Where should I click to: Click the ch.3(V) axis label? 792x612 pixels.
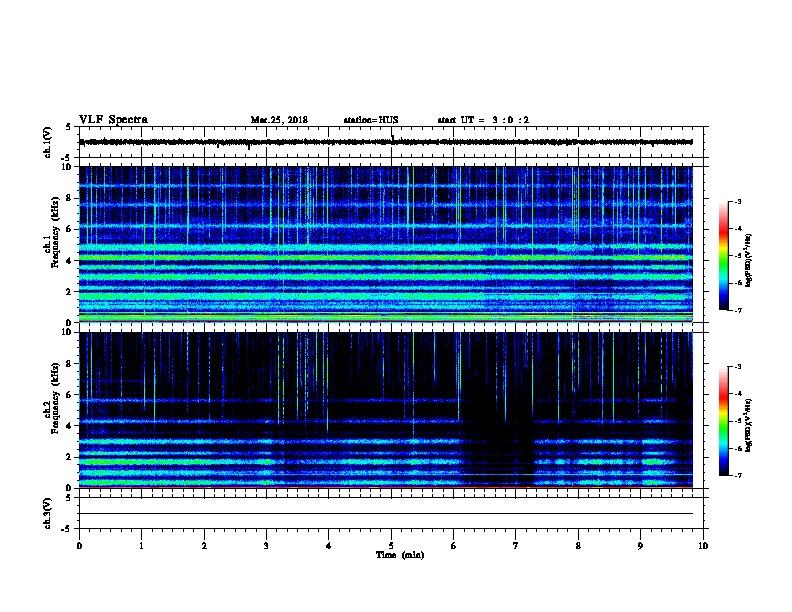pos(47,513)
